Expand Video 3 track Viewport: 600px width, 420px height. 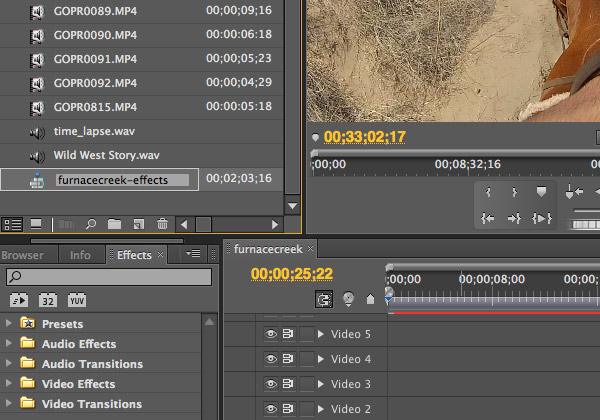coord(321,384)
